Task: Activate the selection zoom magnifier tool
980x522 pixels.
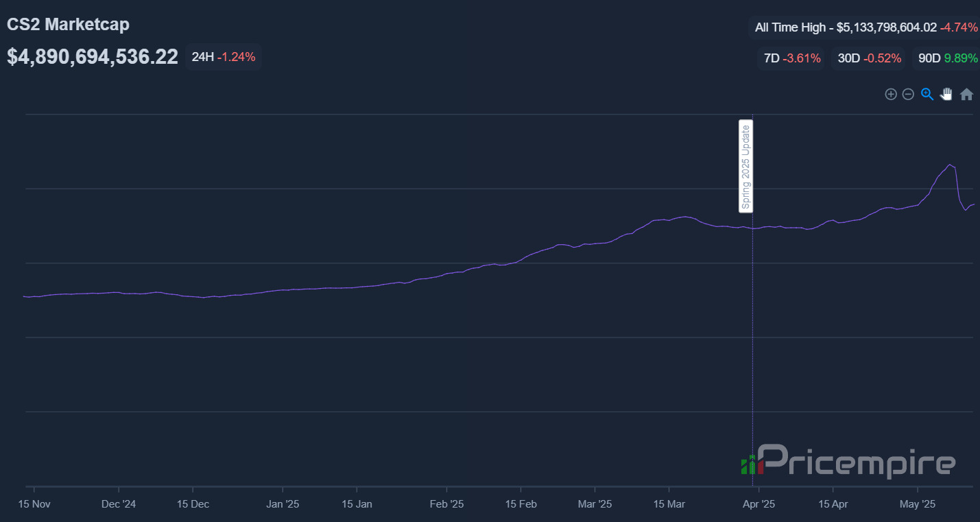Action: [x=927, y=94]
